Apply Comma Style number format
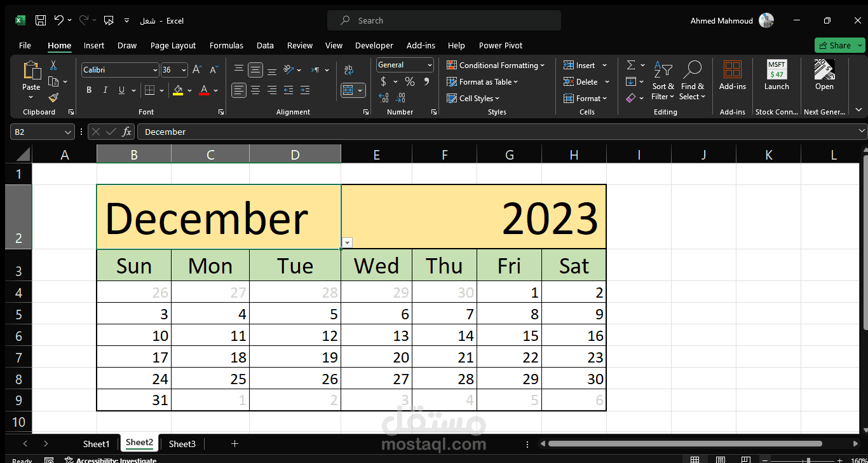 (427, 81)
